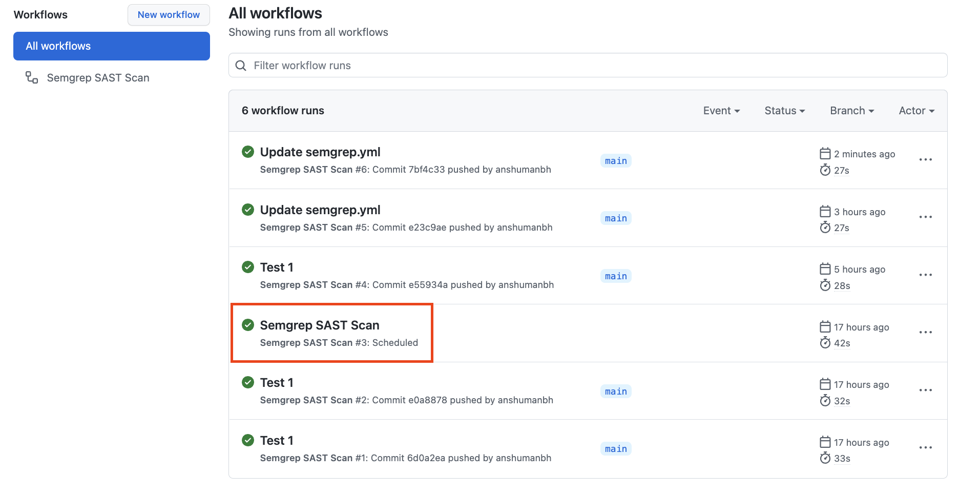Click the success check on the highlighted scheduled run
The height and width of the screenshot is (495, 980).
pos(248,325)
